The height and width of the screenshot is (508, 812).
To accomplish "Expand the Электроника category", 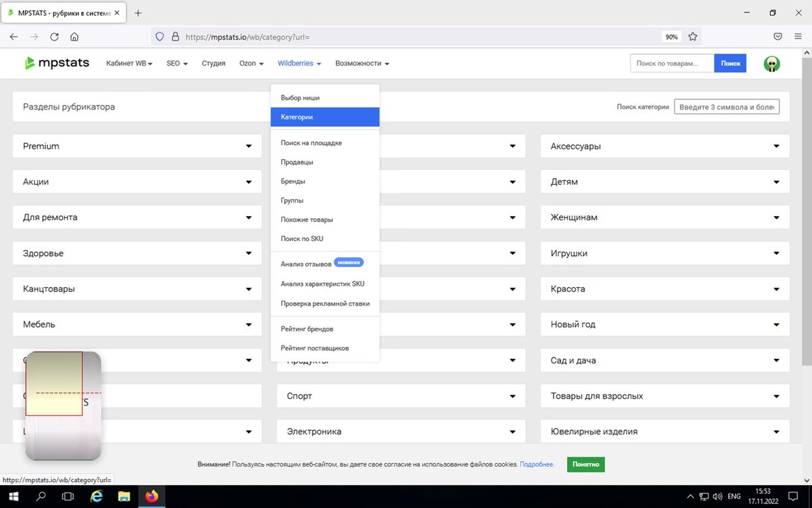I will point(401,431).
